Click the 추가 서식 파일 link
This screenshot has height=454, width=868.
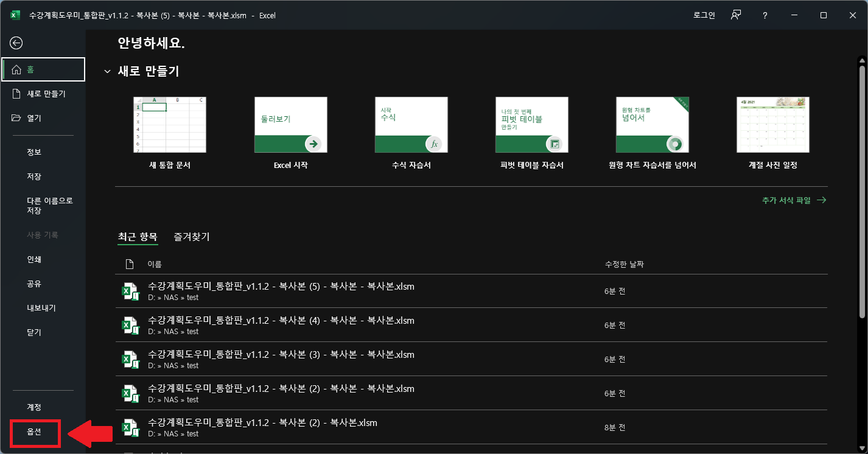click(793, 200)
